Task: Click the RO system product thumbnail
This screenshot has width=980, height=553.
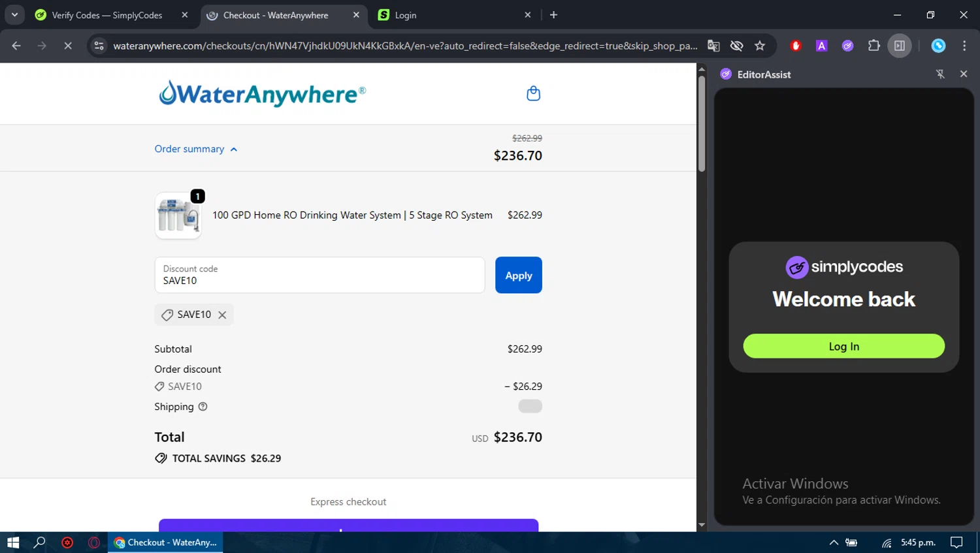Action: tap(178, 215)
